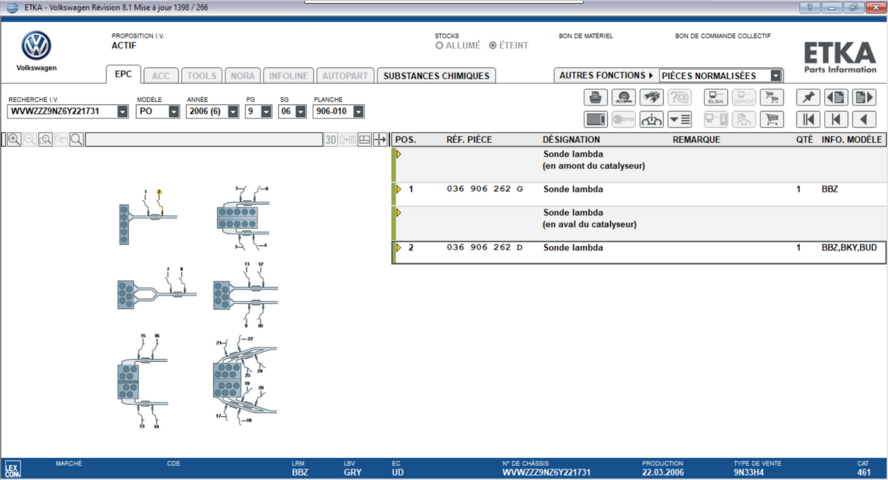Expand the arrow for position 1 row
The height and width of the screenshot is (480, 888).
click(399, 189)
